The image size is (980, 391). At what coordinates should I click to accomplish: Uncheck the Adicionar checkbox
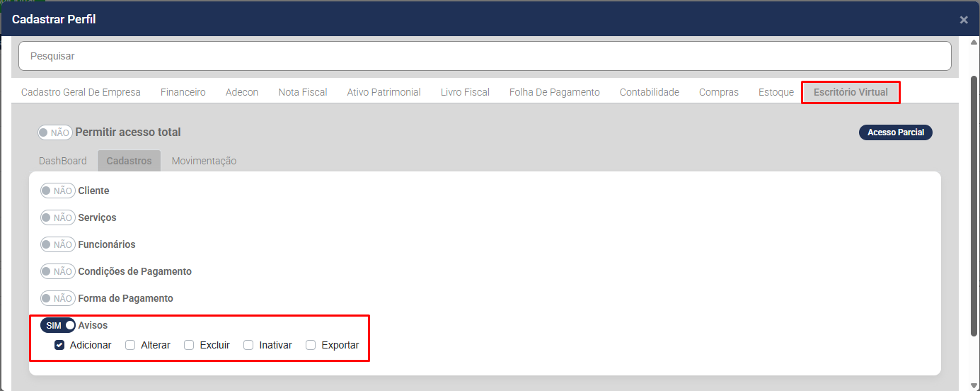tap(59, 345)
